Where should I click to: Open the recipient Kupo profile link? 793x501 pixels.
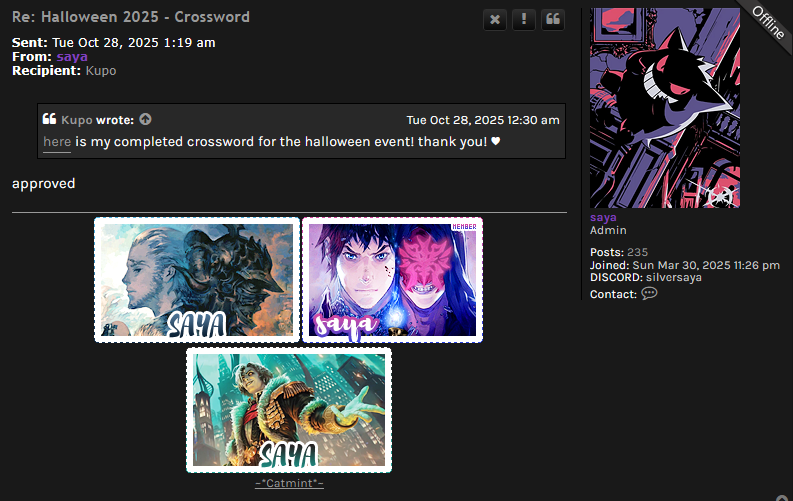click(101, 71)
